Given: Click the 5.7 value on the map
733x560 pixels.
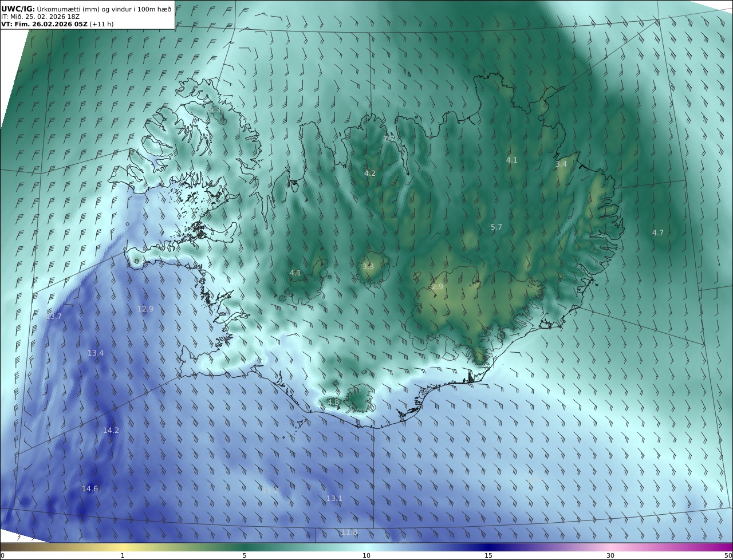Looking at the screenshot, I should (x=496, y=227).
